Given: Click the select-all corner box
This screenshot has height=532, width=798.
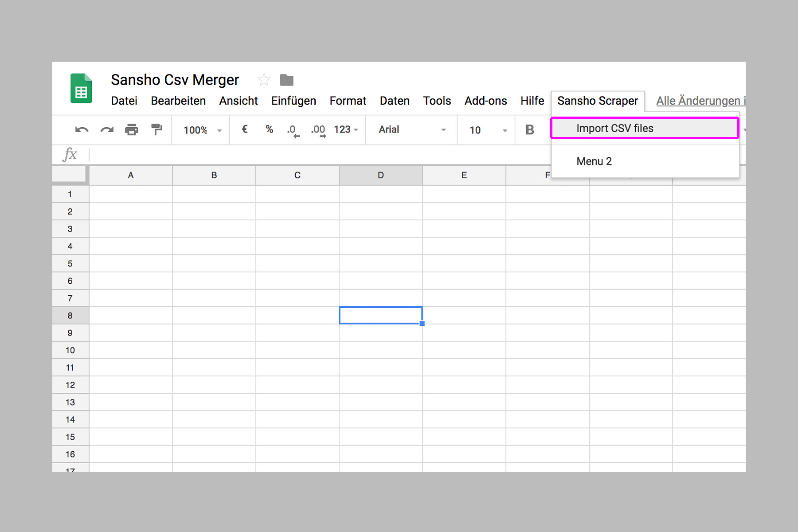Looking at the screenshot, I should point(69,174).
